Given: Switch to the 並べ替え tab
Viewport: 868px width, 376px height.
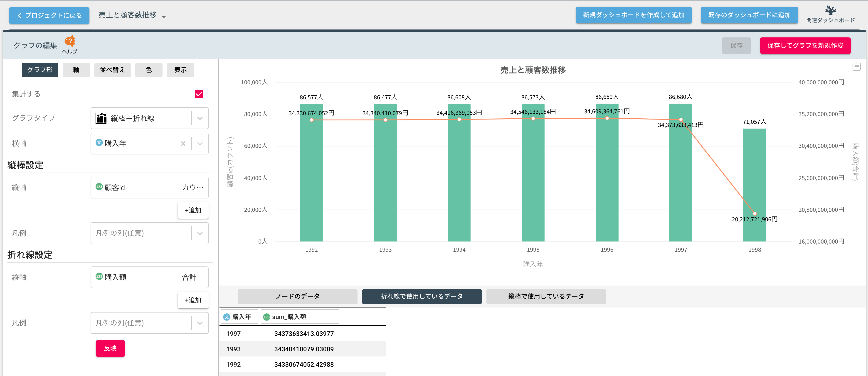Looking at the screenshot, I should click(x=112, y=70).
